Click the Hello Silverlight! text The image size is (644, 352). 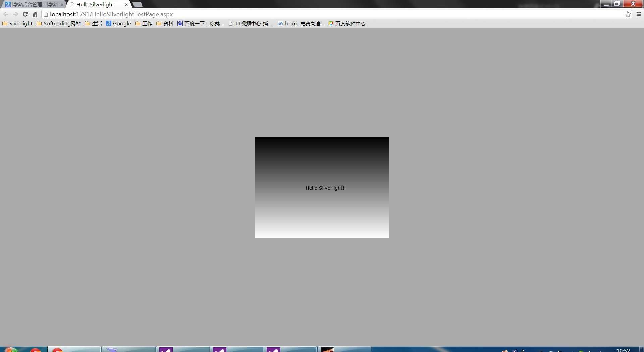(325, 188)
